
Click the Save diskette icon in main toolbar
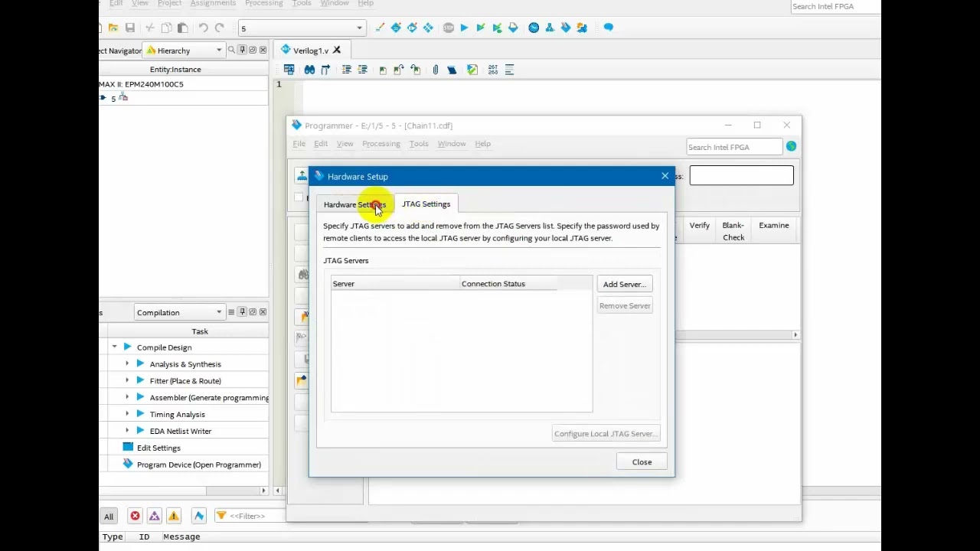click(x=130, y=28)
